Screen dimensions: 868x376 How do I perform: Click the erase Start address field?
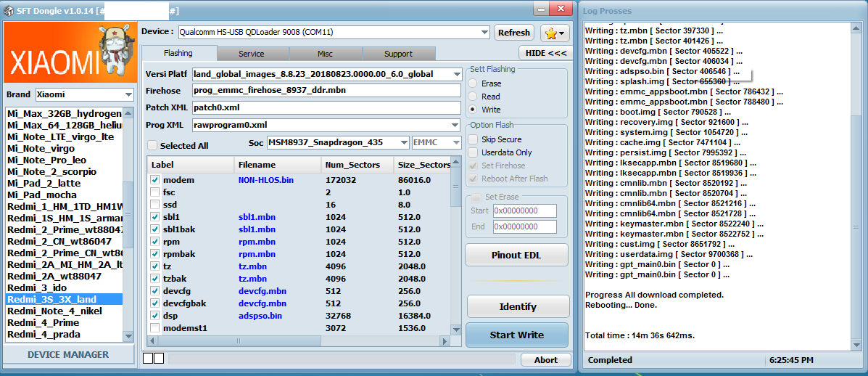tap(525, 211)
